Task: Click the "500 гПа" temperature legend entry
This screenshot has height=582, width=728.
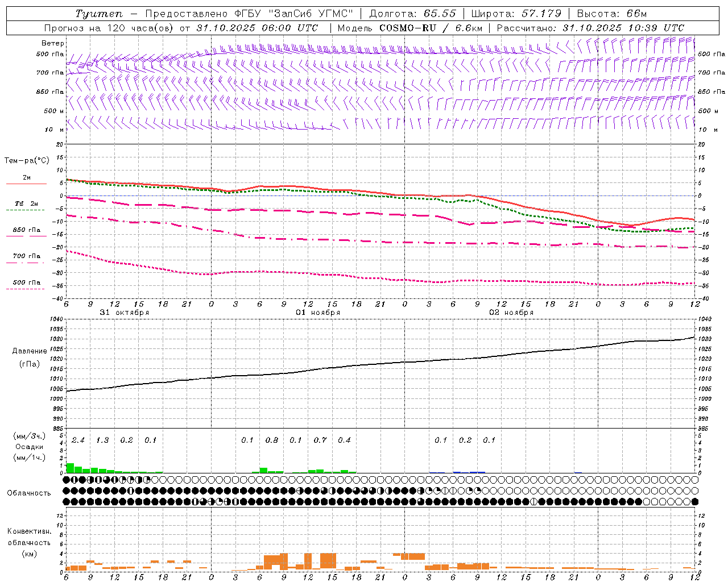Action: [x=26, y=282]
